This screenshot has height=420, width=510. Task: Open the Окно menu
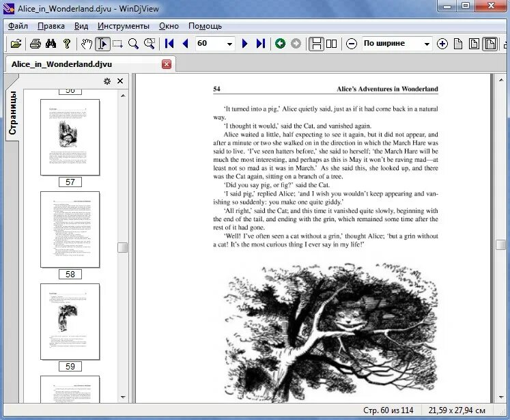(169, 26)
